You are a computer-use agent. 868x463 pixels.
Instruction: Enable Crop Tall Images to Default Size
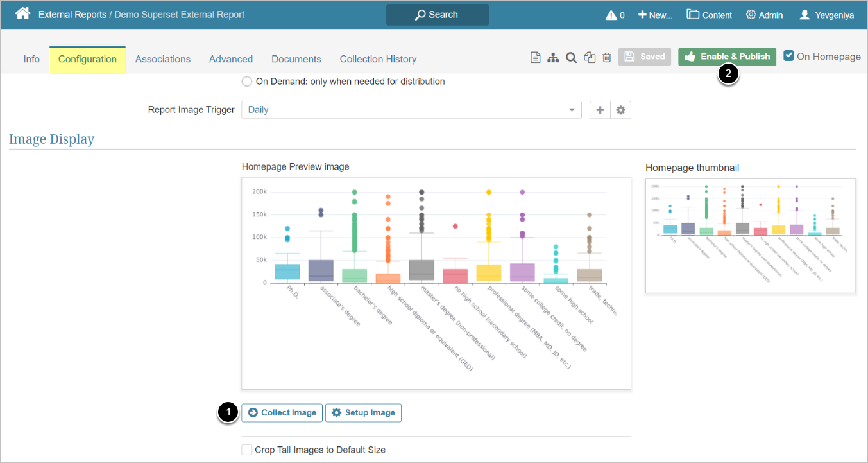(x=247, y=450)
